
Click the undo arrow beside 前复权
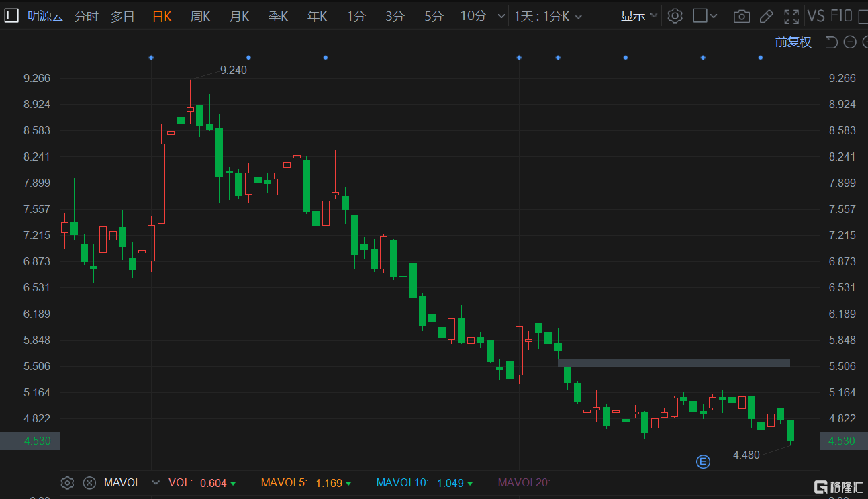831,42
